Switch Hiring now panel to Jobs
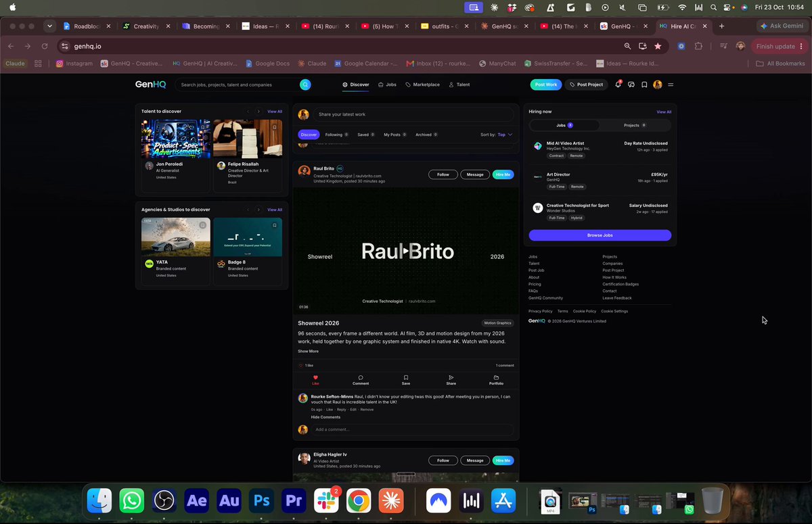The width and height of the screenshot is (812, 524). (x=564, y=125)
